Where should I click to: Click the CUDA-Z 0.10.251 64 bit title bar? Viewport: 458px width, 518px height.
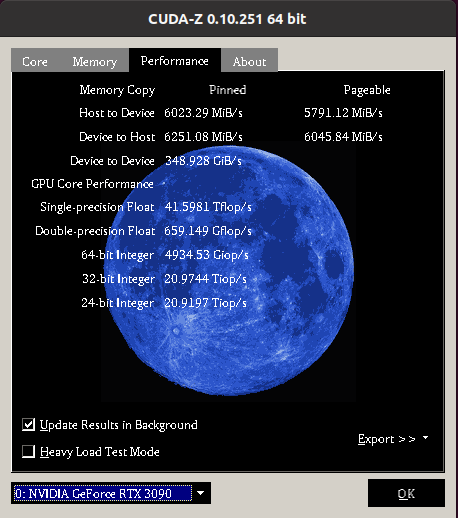coord(227,19)
